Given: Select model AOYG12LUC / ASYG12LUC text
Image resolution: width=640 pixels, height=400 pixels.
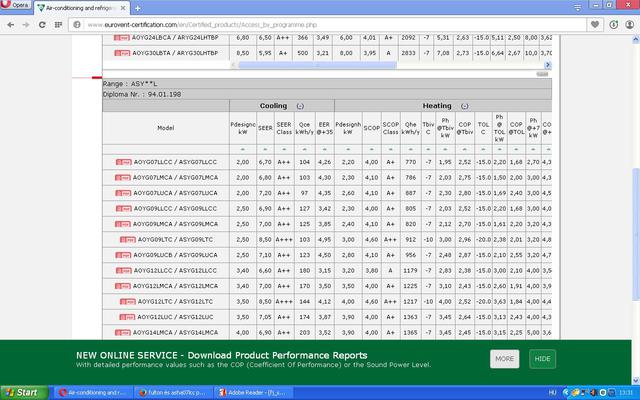Looking at the screenshot, I should pyautogui.click(x=175, y=317).
